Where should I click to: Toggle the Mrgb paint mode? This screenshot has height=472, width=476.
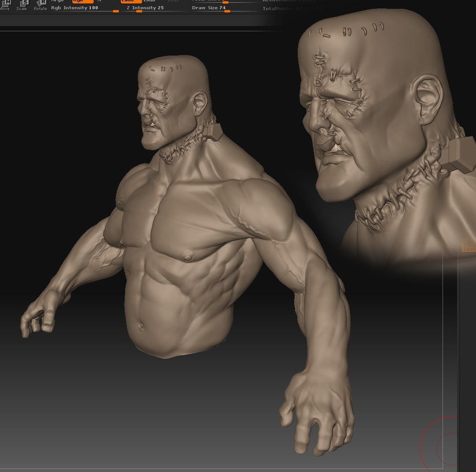(x=57, y=1)
